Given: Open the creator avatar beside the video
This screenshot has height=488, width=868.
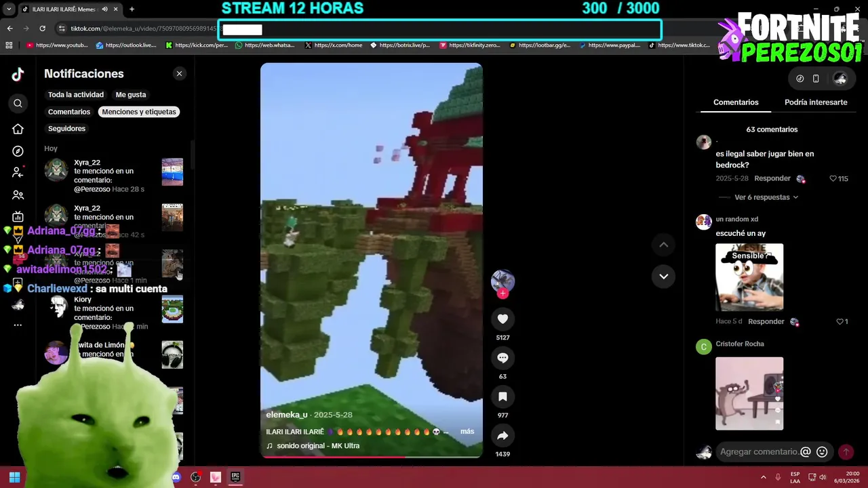Looking at the screenshot, I should (502, 281).
